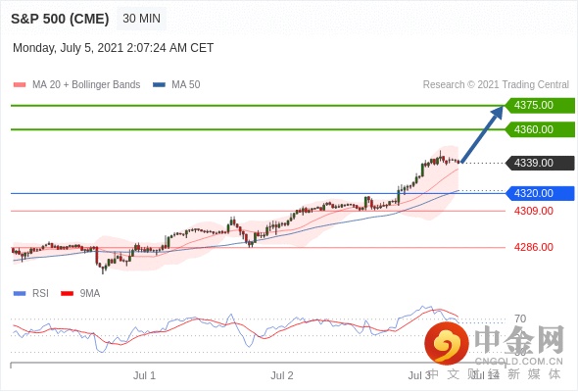This screenshot has width=578, height=392.
Task: Click the RSI legend label
Action: click(x=40, y=294)
